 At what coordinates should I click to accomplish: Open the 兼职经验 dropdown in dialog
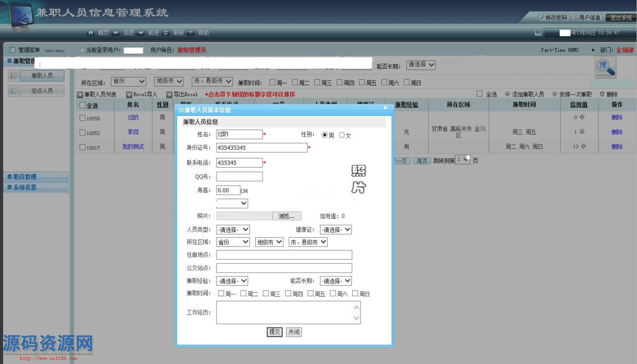point(232,281)
